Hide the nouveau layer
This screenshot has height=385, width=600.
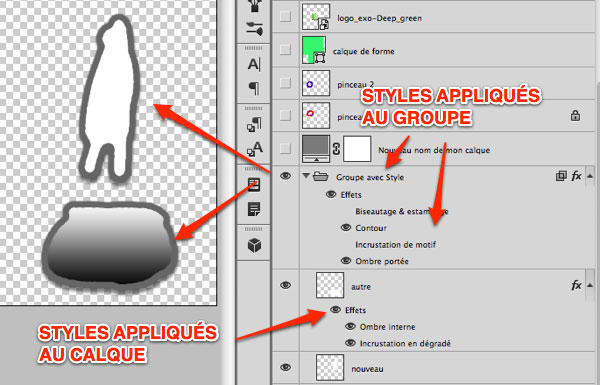tap(285, 367)
